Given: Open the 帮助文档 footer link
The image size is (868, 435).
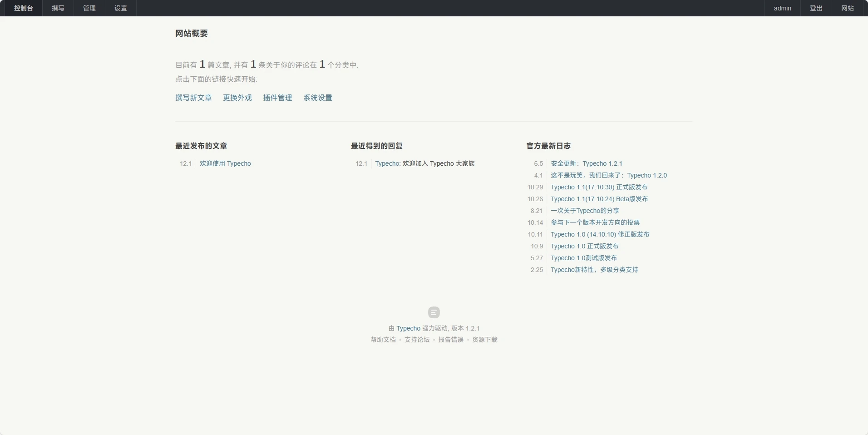Looking at the screenshot, I should tap(383, 340).
